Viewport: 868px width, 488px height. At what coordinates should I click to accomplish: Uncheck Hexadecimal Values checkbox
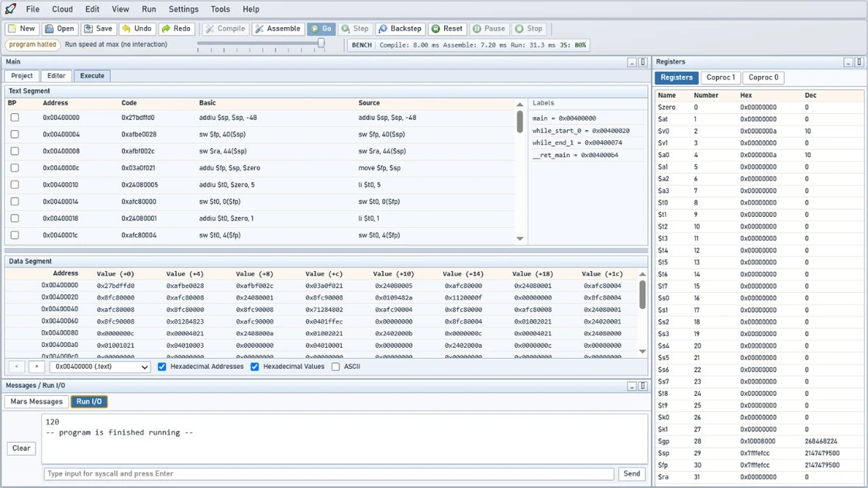pos(255,367)
